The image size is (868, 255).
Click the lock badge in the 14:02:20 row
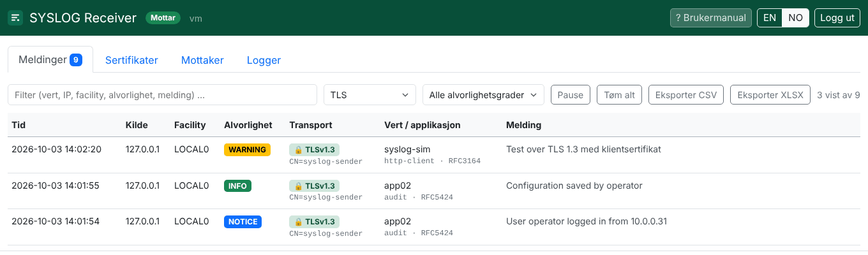[314, 150]
